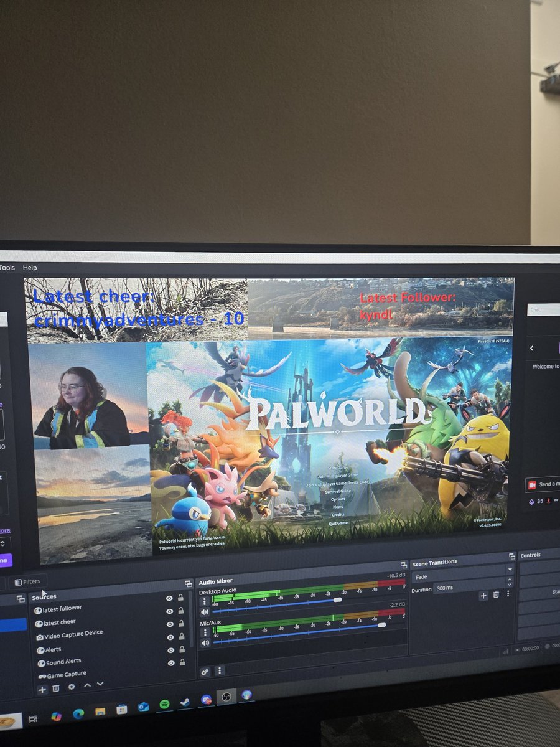This screenshot has width=560, height=747.
Task: Hide the latest follower source
Action: 169,598
